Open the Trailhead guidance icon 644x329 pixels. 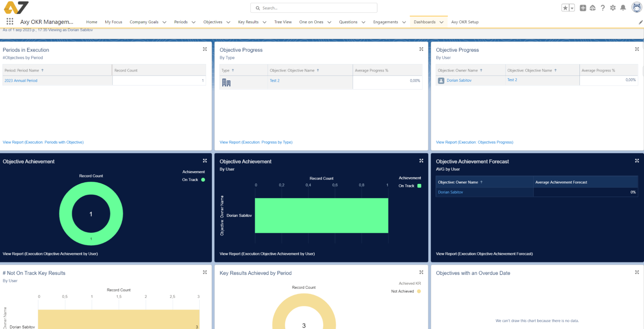[x=593, y=8]
